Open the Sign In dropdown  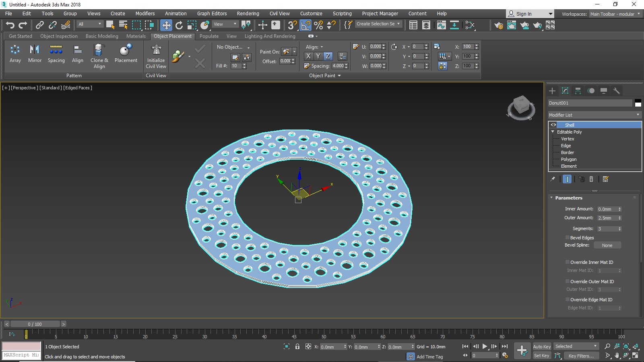click(x=530, y=14)
